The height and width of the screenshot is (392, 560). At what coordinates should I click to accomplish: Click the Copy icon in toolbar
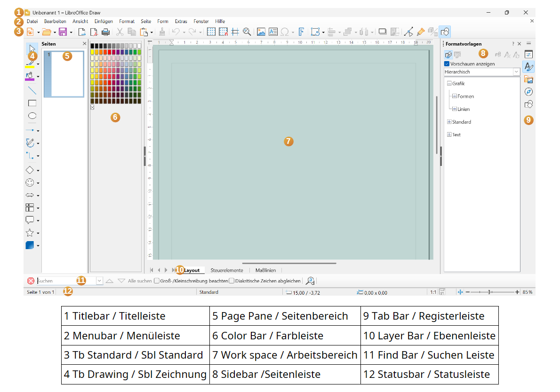pos(132,32)
